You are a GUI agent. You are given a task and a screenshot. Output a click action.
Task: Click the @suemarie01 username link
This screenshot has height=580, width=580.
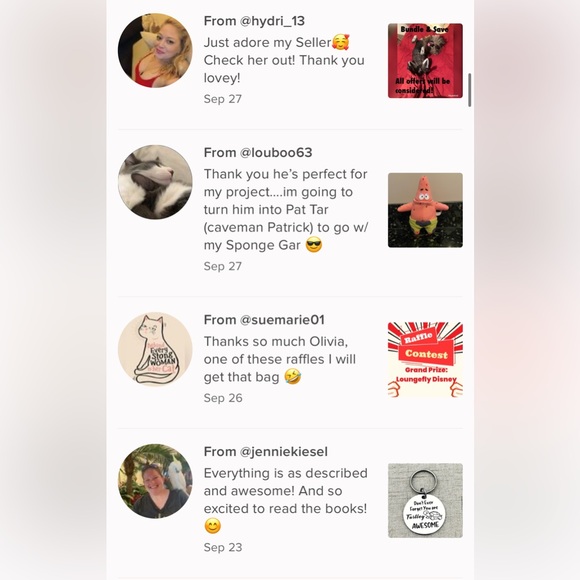click(x=282, y=320)
